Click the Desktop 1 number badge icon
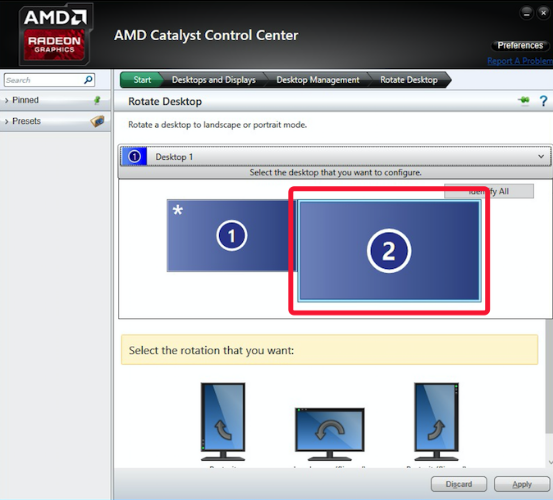553x500 pixels. 134,156
